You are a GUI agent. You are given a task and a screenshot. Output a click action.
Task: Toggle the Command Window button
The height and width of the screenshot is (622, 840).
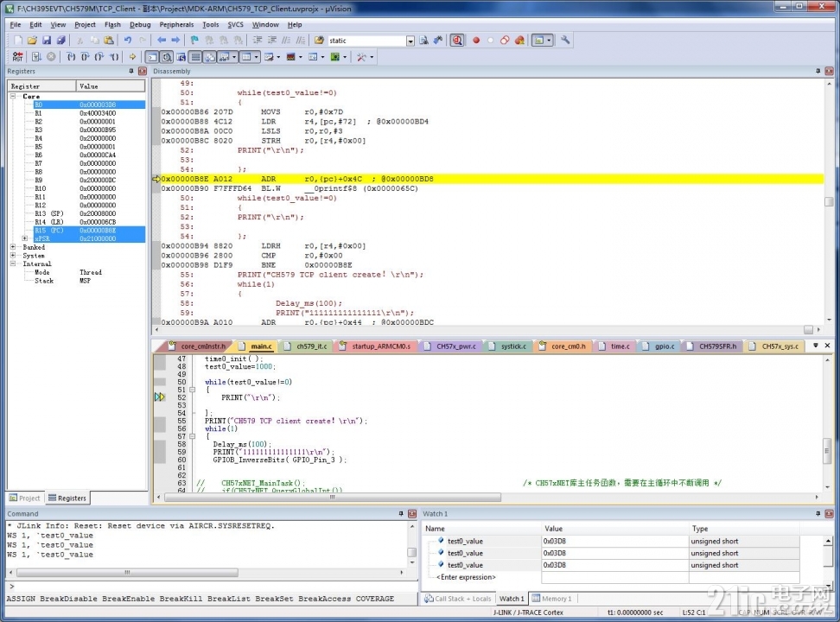pyautogui.click(x=152, y=57)
